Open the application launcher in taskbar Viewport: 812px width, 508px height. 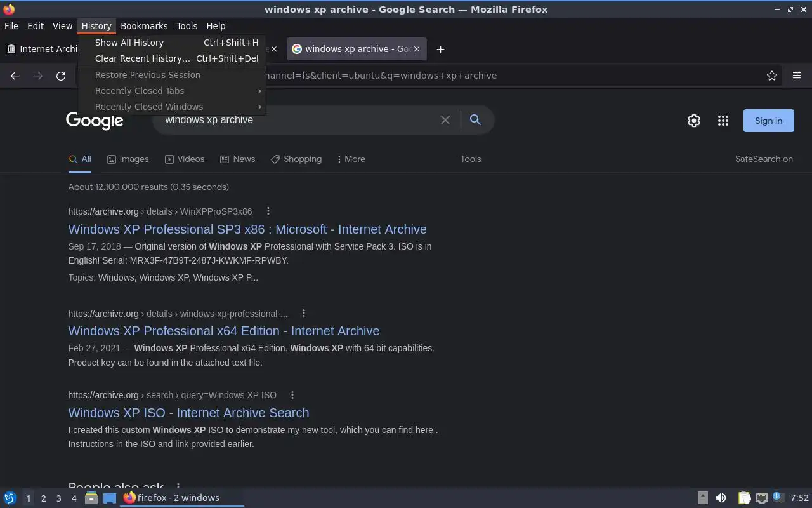[10, 498]
